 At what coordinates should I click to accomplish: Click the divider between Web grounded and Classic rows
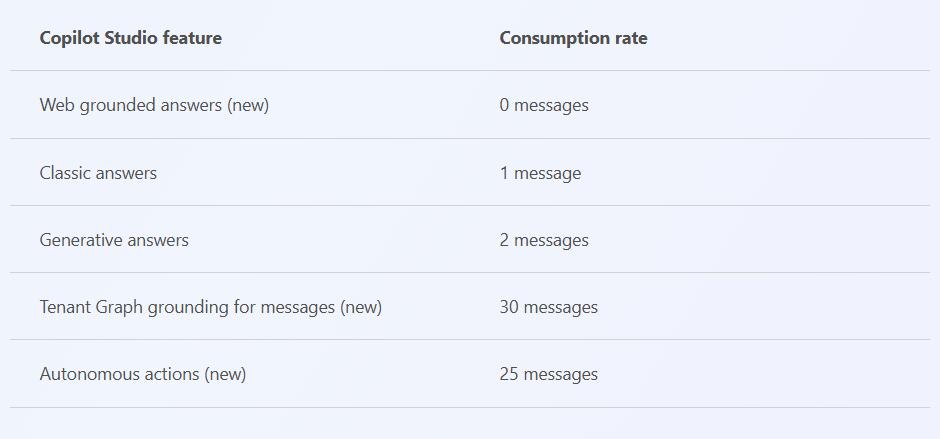470,139
